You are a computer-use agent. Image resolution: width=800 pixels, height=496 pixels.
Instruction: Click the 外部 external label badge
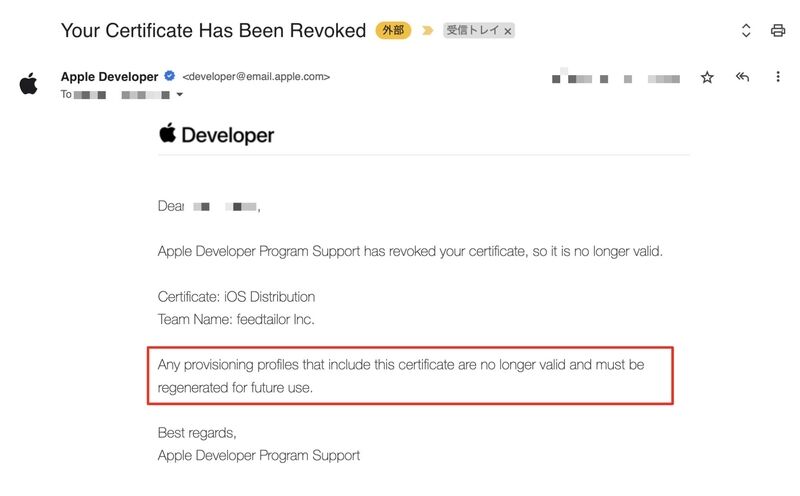(x=393, y=30)
